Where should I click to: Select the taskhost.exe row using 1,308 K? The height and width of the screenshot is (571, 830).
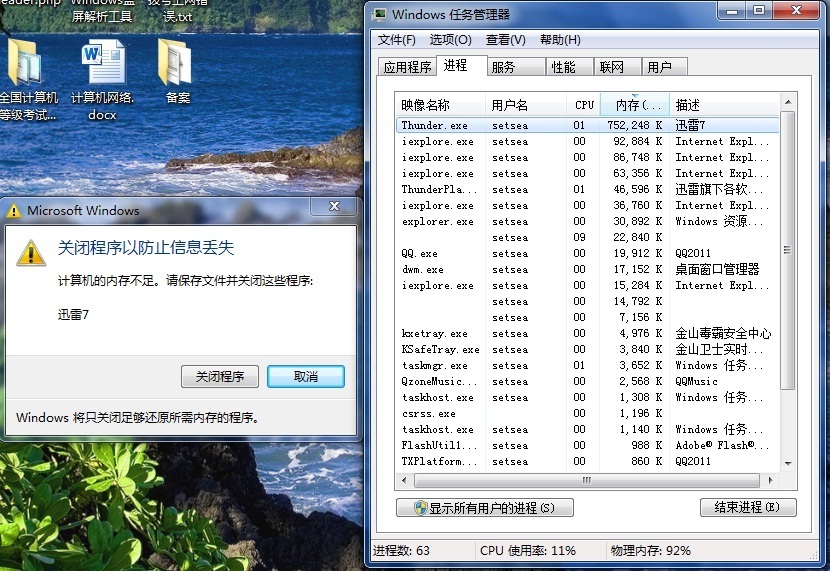click(x=587, y=397)
